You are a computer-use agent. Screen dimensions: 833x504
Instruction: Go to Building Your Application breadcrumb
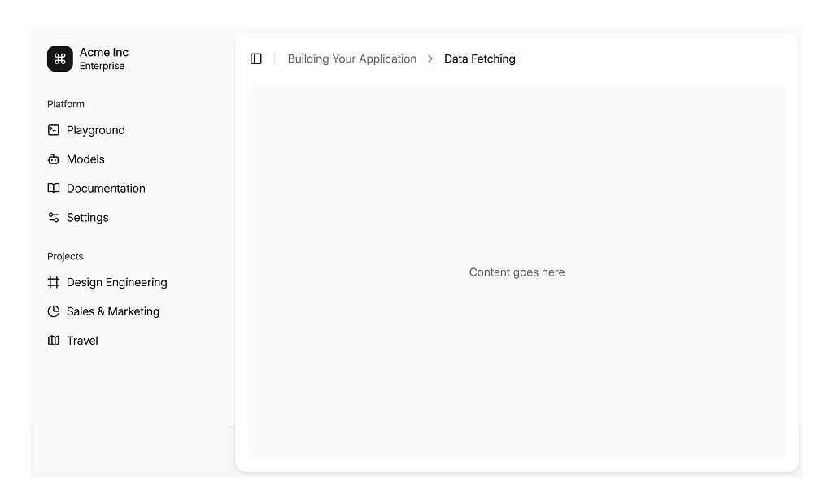click(x=351, y=59)
